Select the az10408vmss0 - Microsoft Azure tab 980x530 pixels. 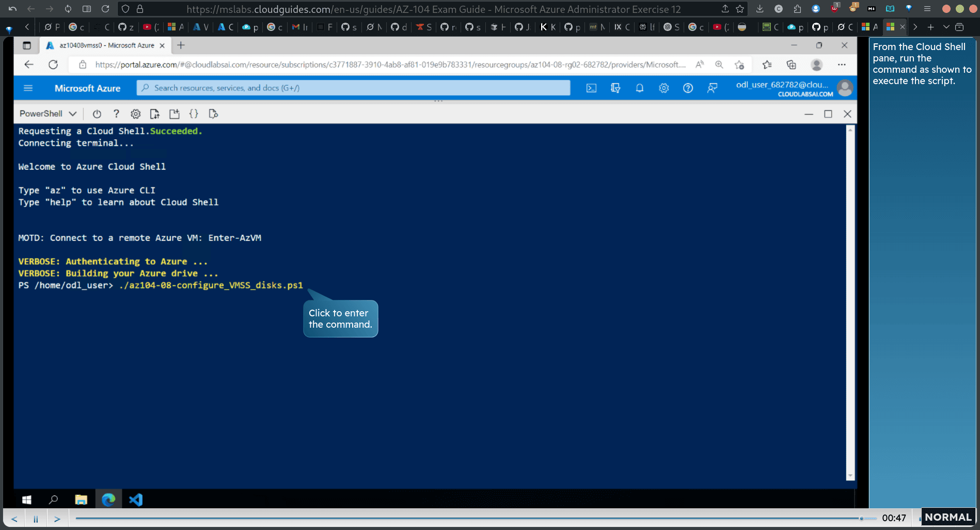[105, 45]
